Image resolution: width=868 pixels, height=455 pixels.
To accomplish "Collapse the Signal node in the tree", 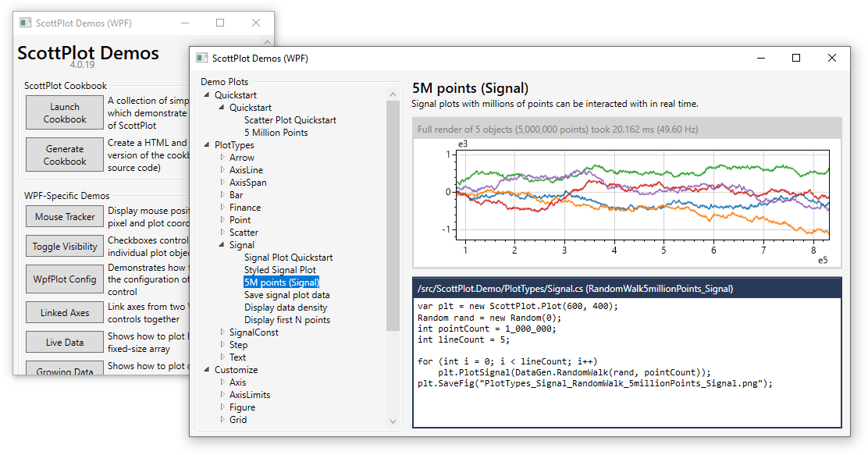I will coord(222,244).
